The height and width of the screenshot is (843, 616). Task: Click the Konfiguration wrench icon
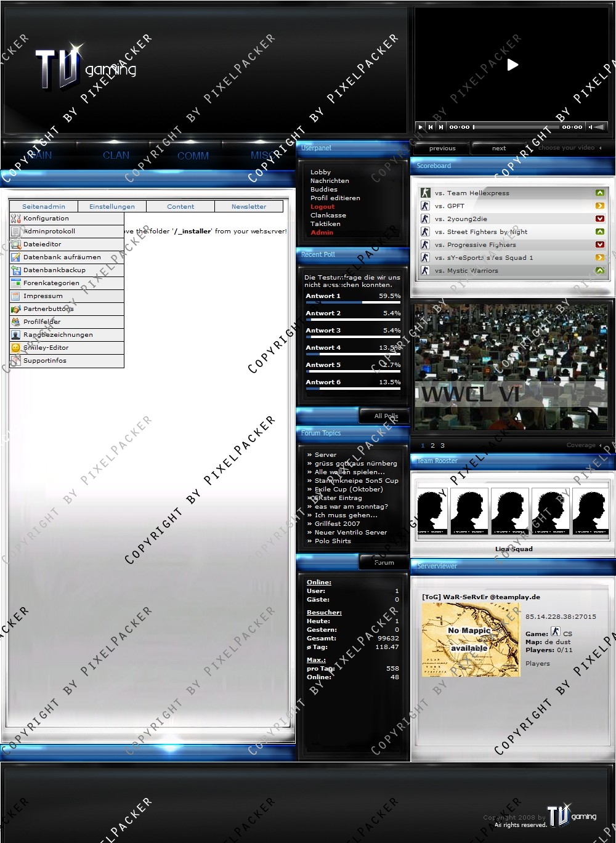point(15,219)
